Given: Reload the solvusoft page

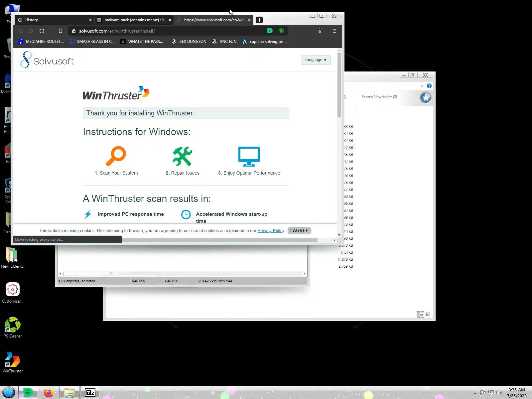Looking at the screenshot, I should pyautogui.click(x=42, y=31).
